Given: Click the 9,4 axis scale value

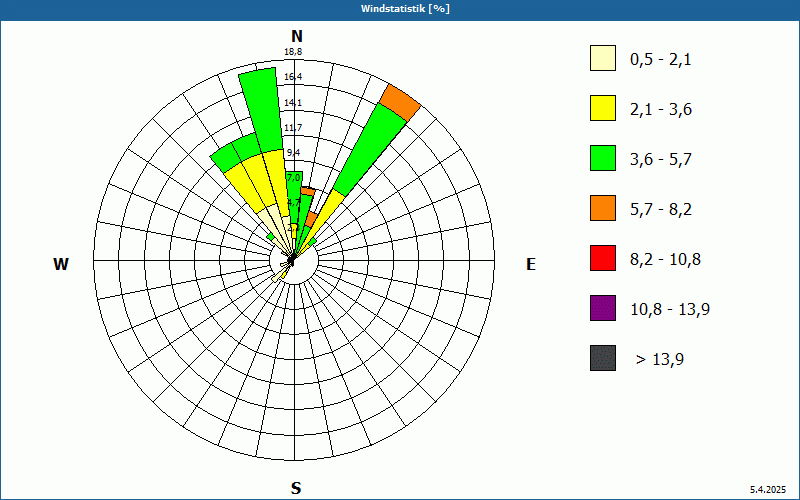Looking at the screenshot, I should pos(293,153).
